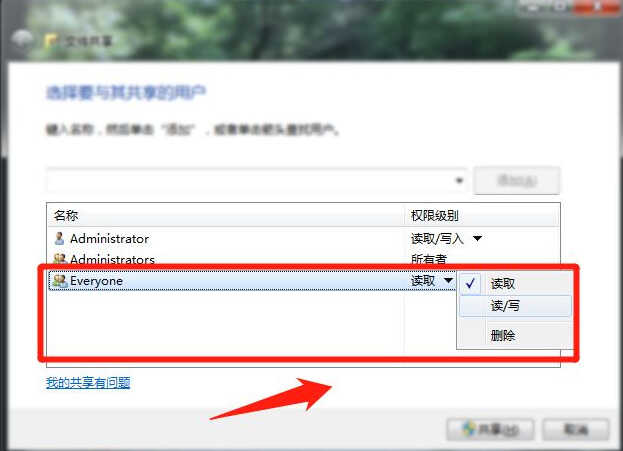The width and height of the screenshot is (623, 451).
Task: Click the 共享 button at the bottom
Action: click(490, 429)
